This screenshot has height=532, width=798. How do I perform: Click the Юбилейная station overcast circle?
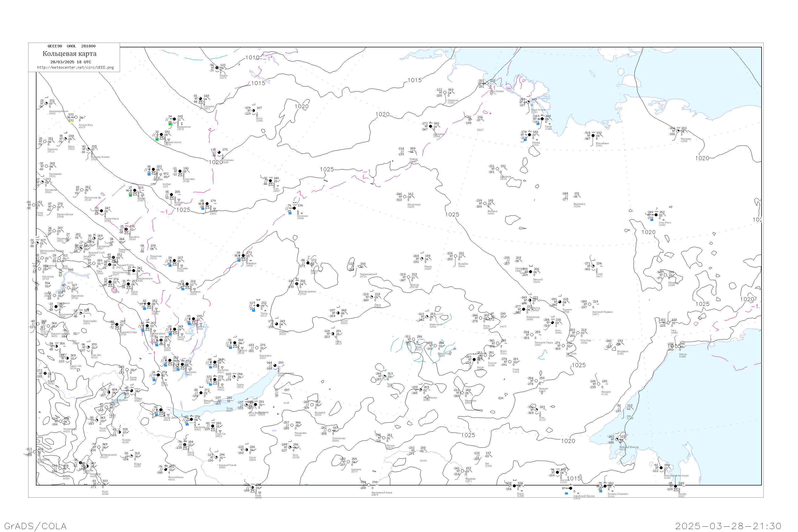click(x=593, y=135)
